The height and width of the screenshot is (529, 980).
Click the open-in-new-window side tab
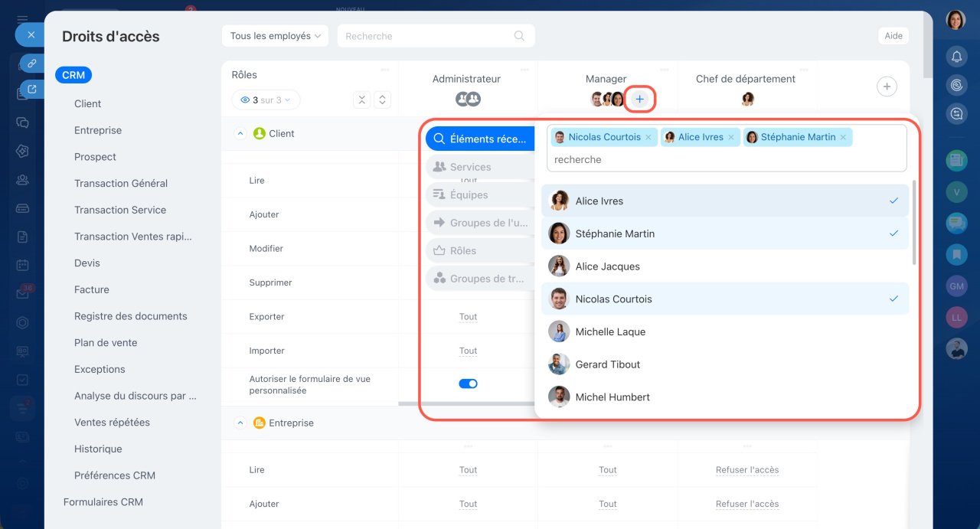(32, 90)
